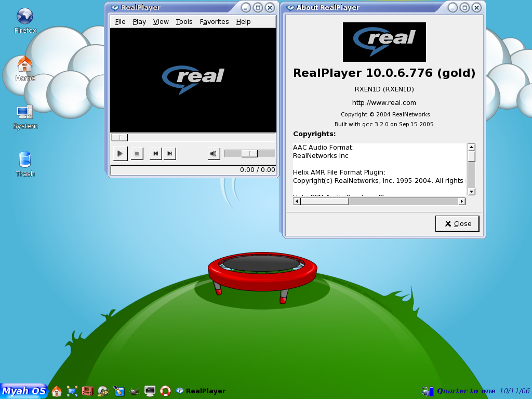Launch GIMP from the taskbar

tap(135, 391)
